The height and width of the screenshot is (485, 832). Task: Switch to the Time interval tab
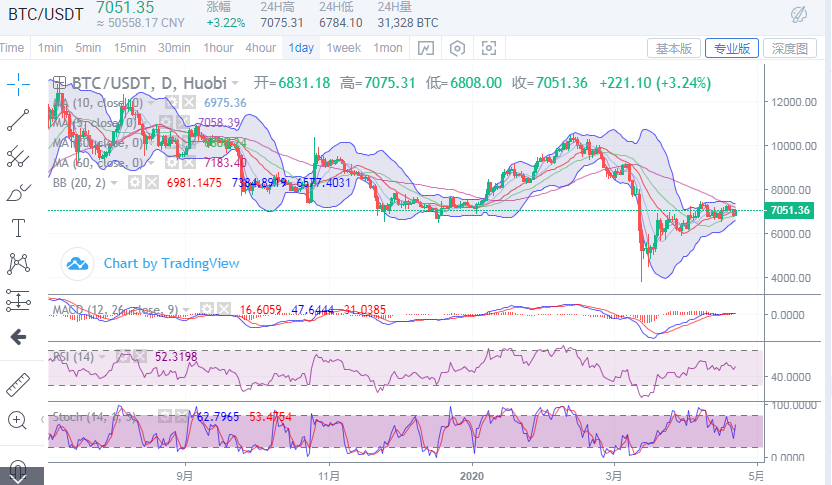click(12, 48)
